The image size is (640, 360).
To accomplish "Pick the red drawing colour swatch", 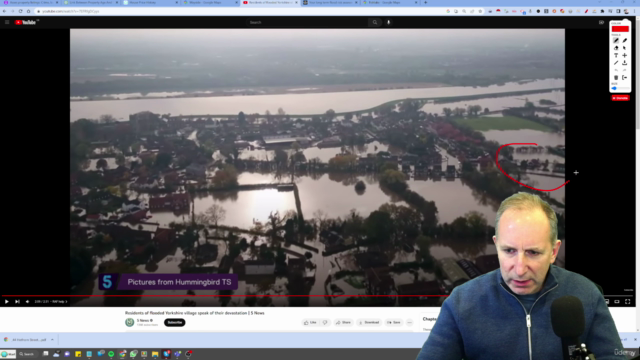I will (x=620, y=29).
